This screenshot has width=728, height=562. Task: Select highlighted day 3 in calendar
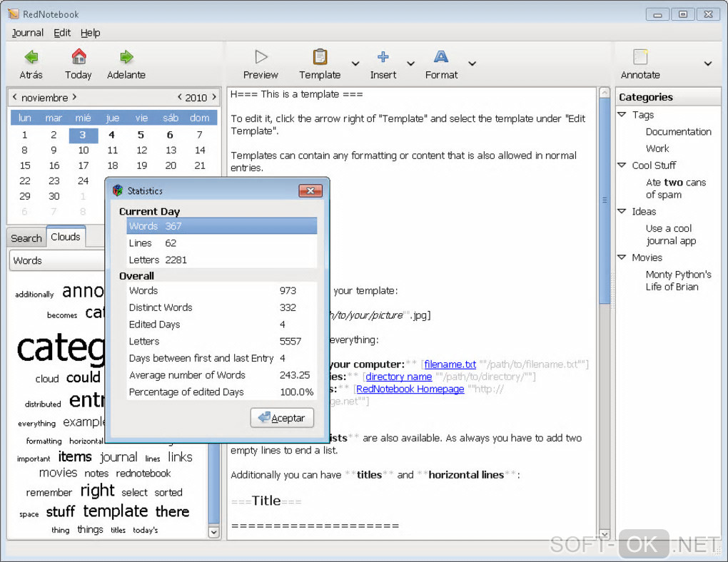(x=83, y=135)
